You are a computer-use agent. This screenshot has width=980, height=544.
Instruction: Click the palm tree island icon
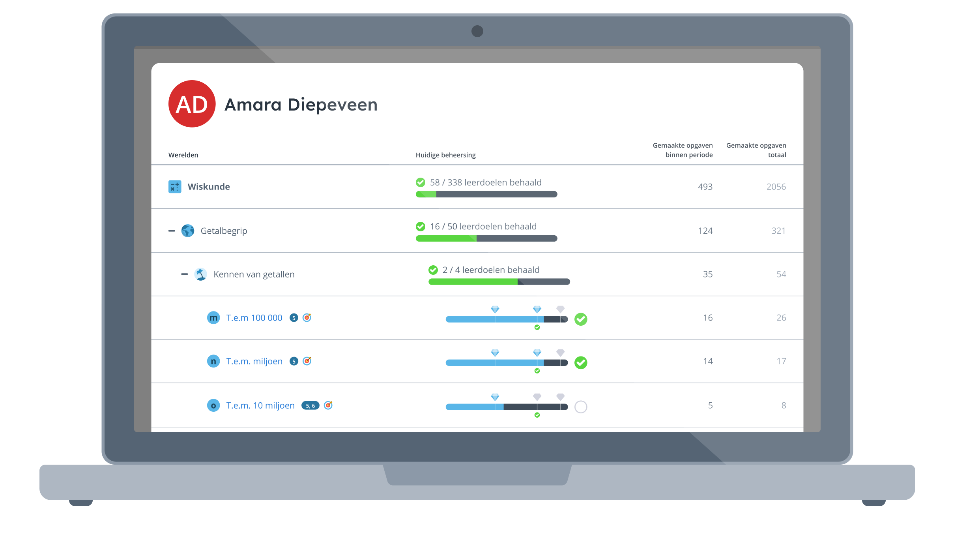tap(201, 274)
